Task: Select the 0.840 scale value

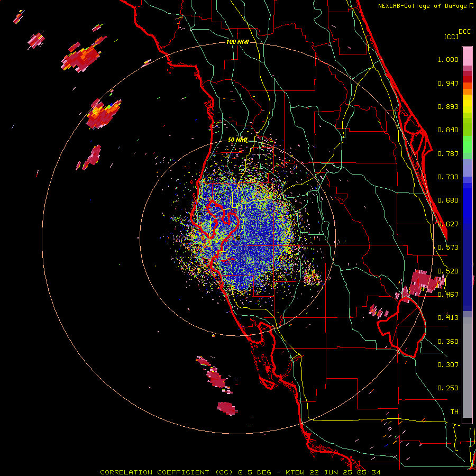Action: 448,130
